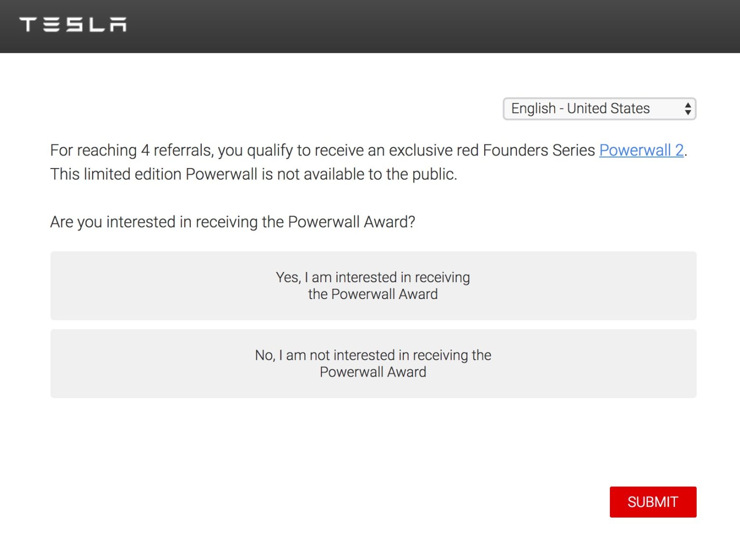Click the "This limited edition Powerwall" sentence

point(253,174)
